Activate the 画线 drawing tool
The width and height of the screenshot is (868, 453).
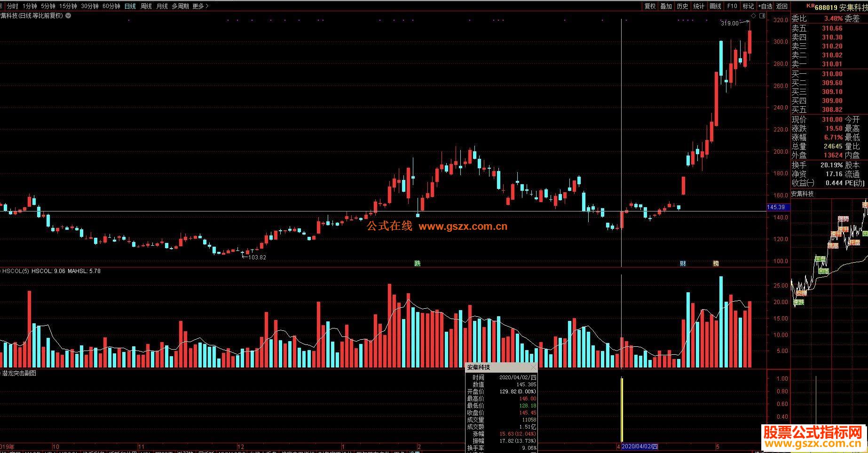pos(715,6)
